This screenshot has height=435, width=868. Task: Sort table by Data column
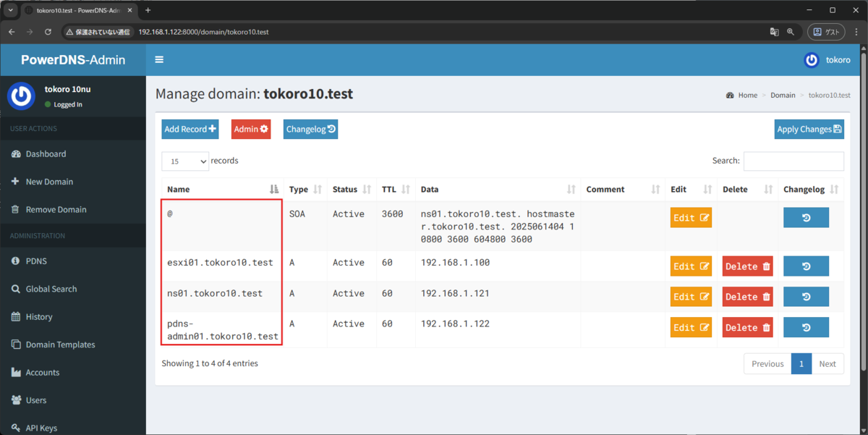[x=498, y=189]
